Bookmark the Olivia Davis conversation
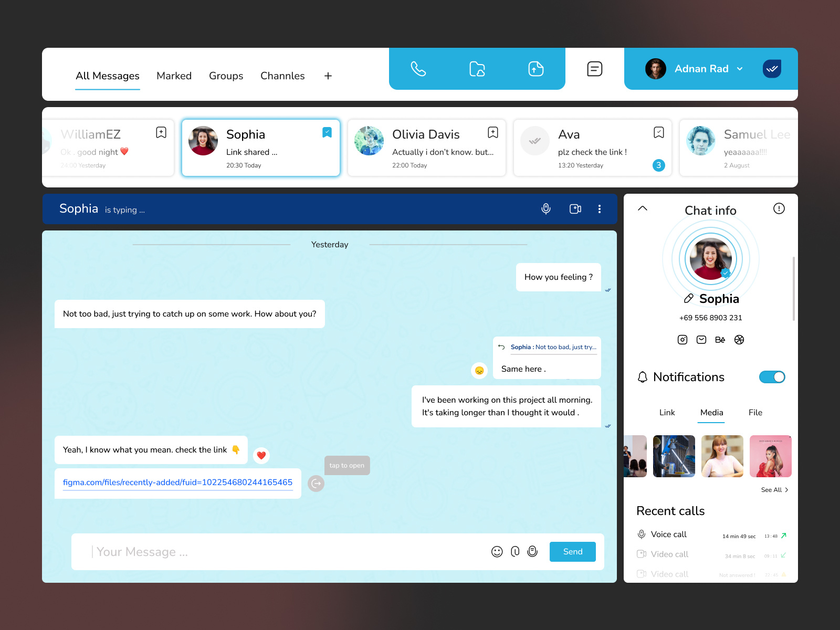This screenshot has width=840, height=630. click(492, 132)
